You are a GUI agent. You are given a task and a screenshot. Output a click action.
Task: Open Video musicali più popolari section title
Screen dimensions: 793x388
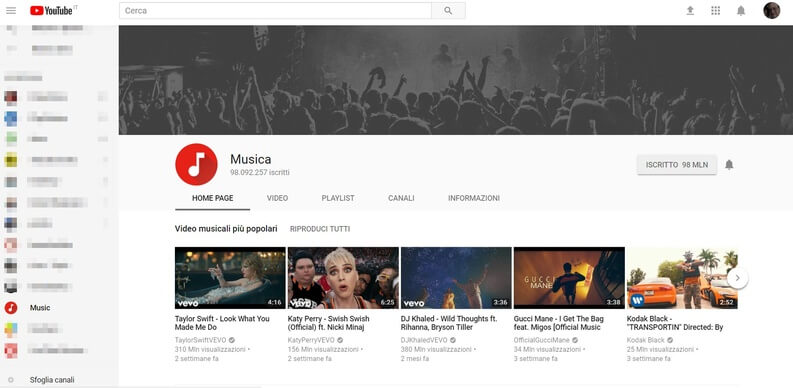pyautogui.click(x=226, y=229)
